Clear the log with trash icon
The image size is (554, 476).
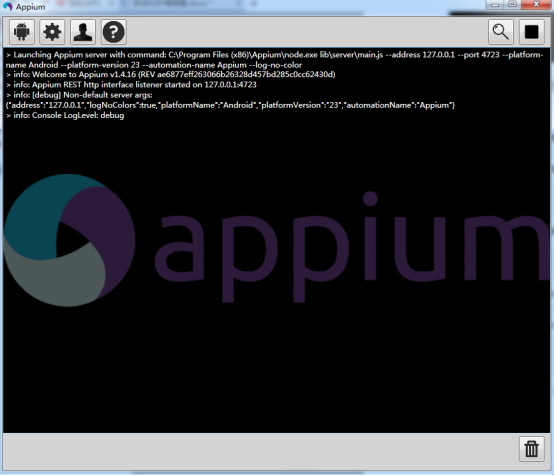(x=531, y=449)
